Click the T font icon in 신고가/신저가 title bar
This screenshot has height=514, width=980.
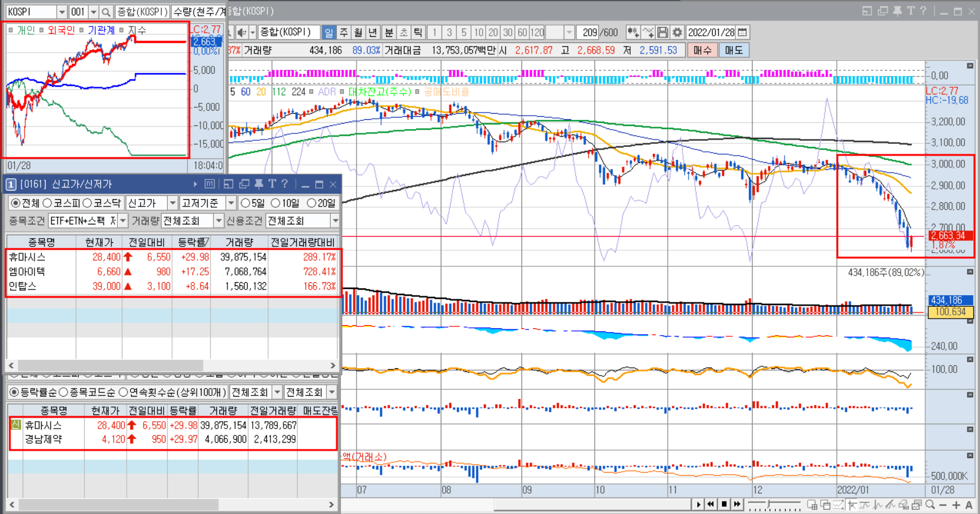pyautogui.click(x=272, y=184)
